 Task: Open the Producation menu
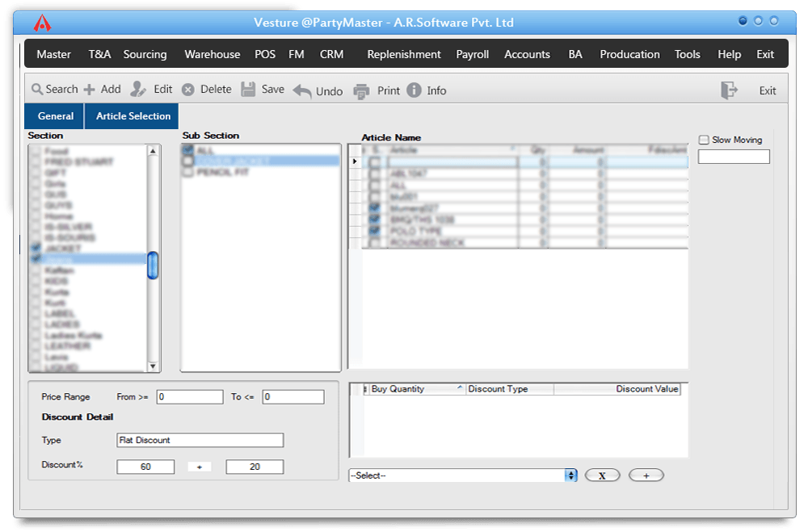pos(629,54)
